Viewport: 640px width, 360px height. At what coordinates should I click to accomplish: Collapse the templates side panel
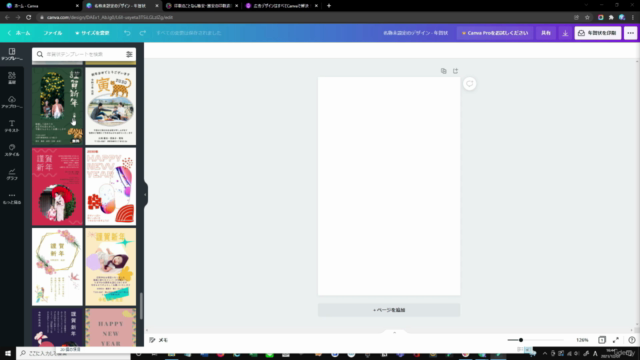pos(145,195)
